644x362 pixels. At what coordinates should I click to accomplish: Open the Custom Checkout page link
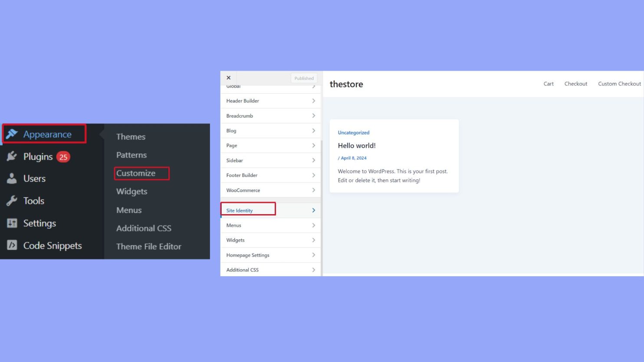coord(619,83)
